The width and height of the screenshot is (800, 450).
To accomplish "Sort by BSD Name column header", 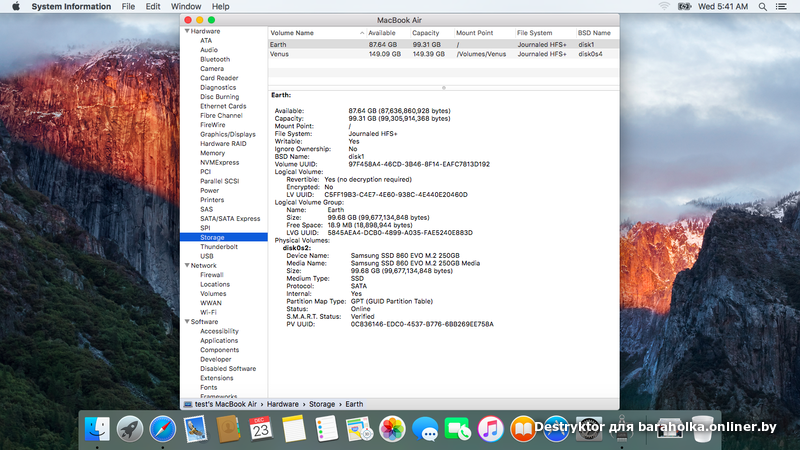I will 597,33.
